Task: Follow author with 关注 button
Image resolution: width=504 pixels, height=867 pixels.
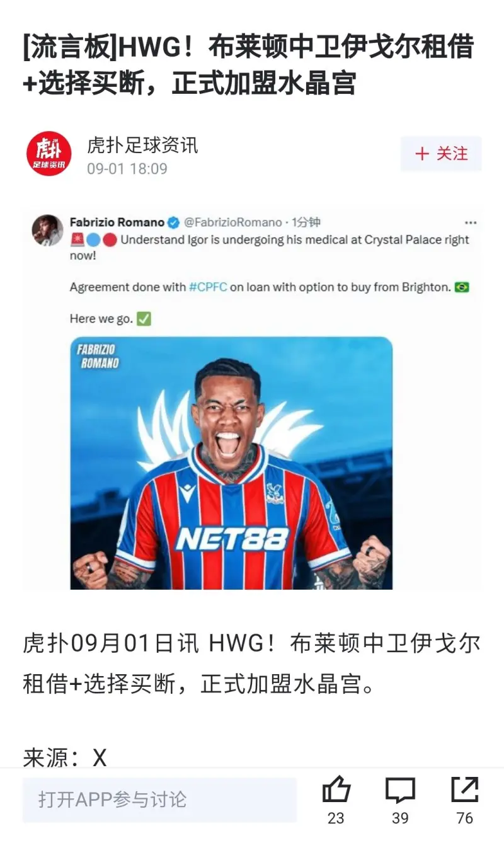Action: [x=441, y=154]
